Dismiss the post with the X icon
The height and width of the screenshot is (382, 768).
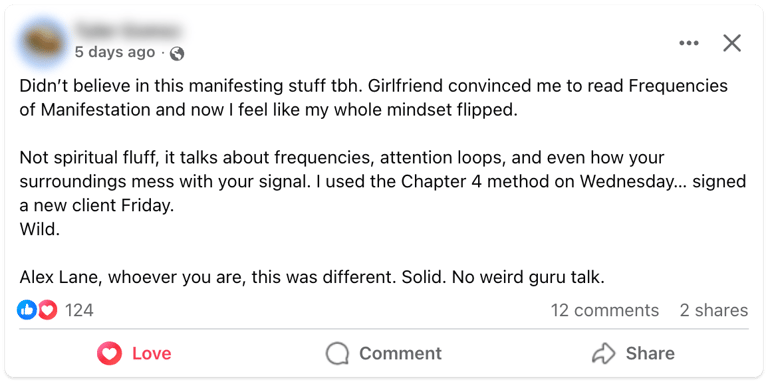pos(732,44)
